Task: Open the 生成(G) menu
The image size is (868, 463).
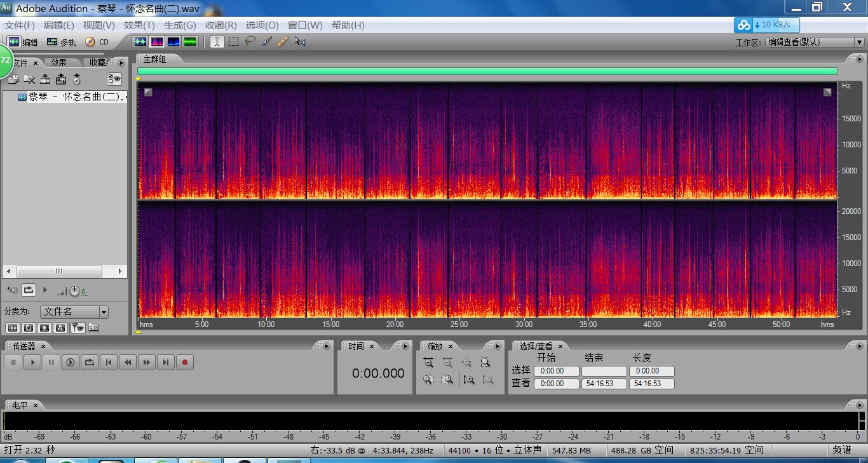Action: point(180,25)
